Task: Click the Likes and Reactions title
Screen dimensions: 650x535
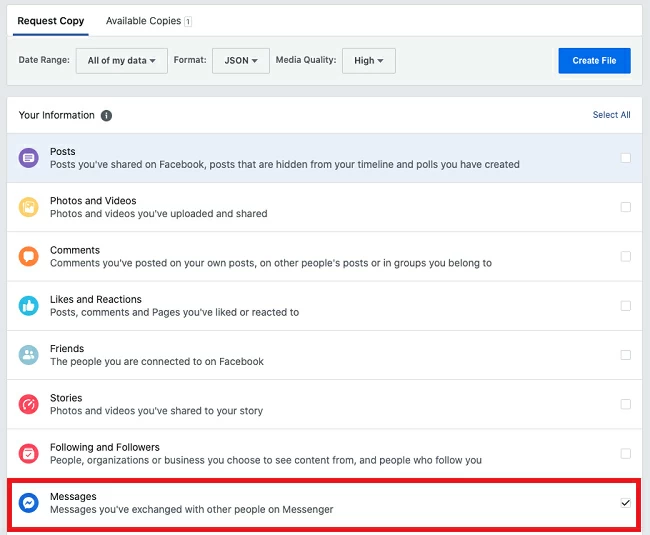Action: click(96, 300)
